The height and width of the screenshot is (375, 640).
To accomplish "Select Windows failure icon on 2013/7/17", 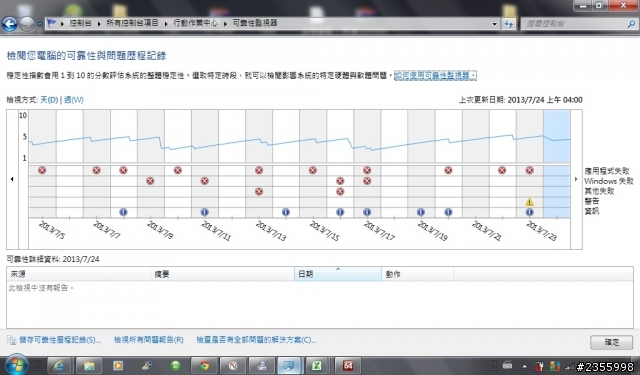I will click(x=367, y=181).
